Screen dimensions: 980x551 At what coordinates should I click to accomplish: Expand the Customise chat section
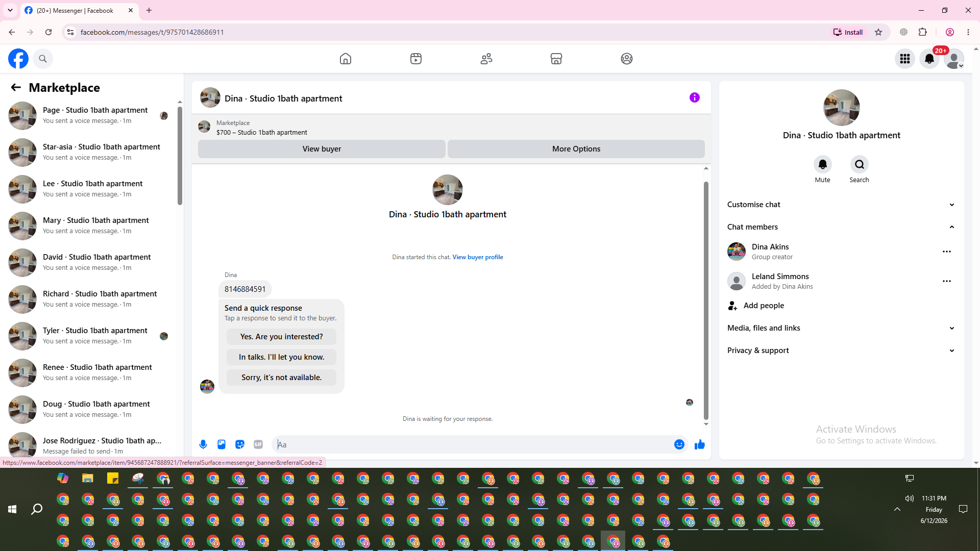click(841, 205)
